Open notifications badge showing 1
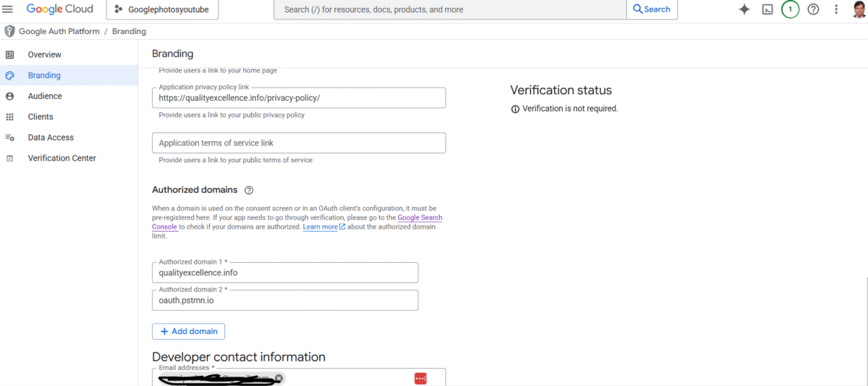The height and width of the screenshot is (386, 868). point(790,9)
